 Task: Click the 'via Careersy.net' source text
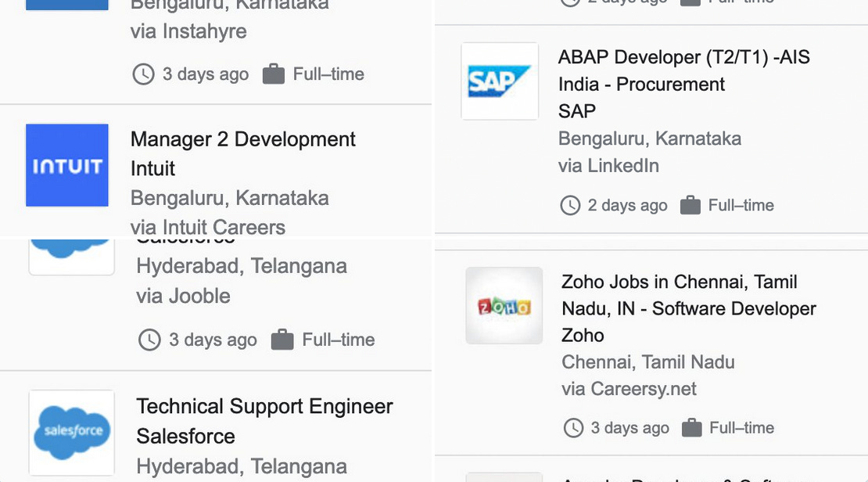tap(629, 389)
